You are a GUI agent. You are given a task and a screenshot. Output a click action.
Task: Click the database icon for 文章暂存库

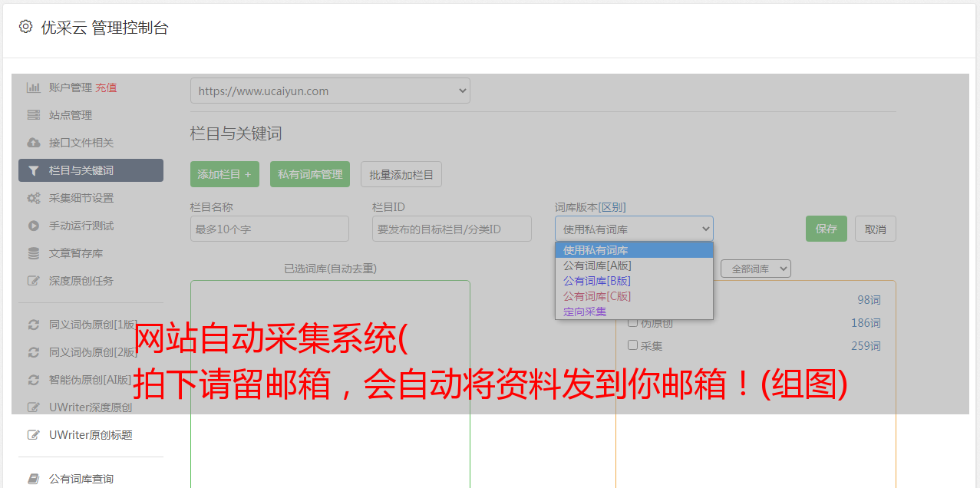(34, 253)
